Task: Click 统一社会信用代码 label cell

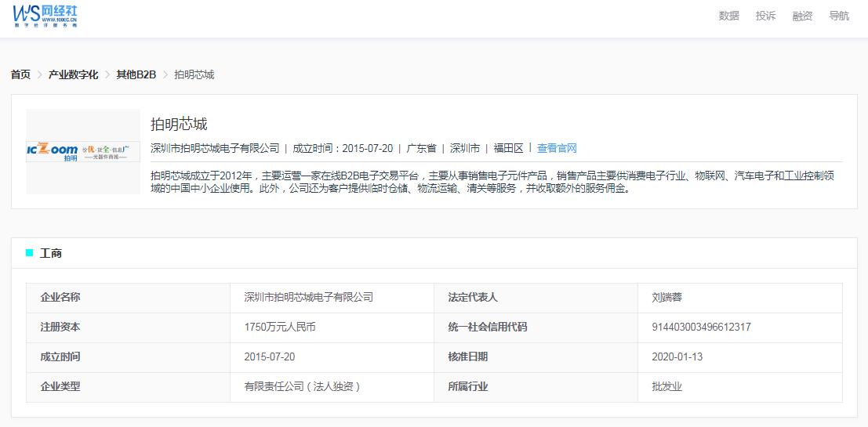Action: 536,328
